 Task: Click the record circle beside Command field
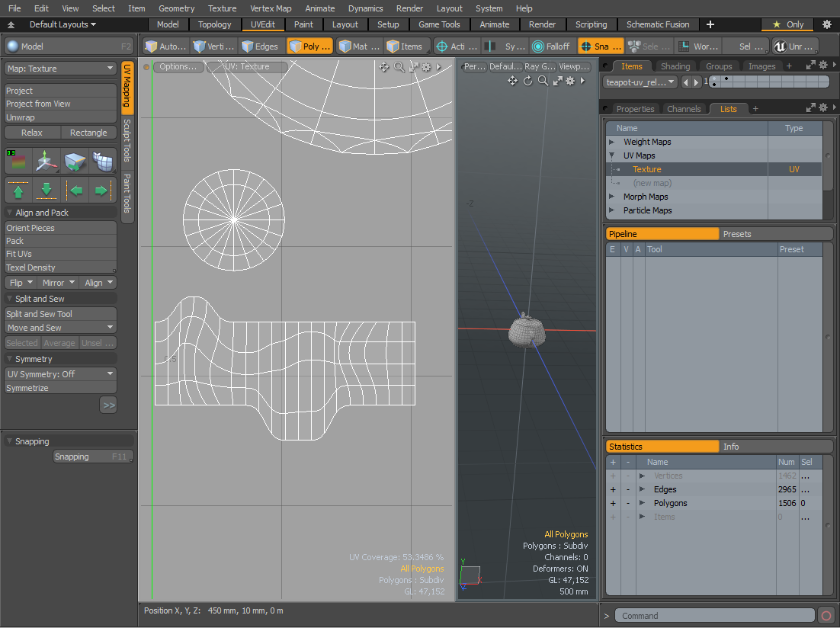point(826,616)
